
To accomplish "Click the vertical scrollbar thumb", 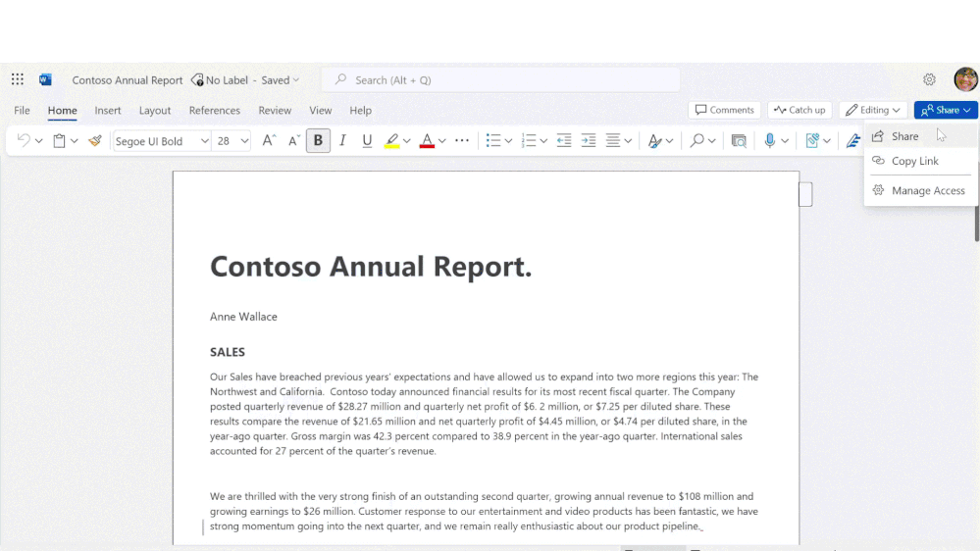I will tap(976, 222).
